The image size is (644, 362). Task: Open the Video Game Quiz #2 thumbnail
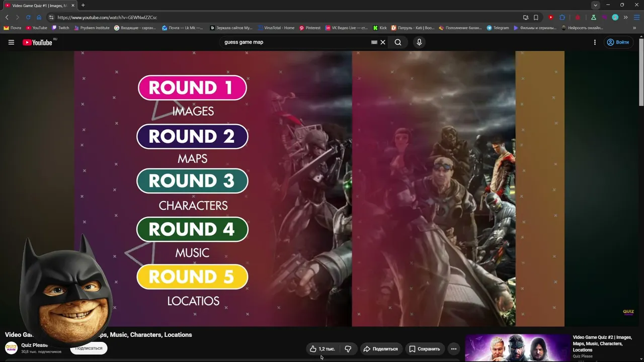[517, 348]
